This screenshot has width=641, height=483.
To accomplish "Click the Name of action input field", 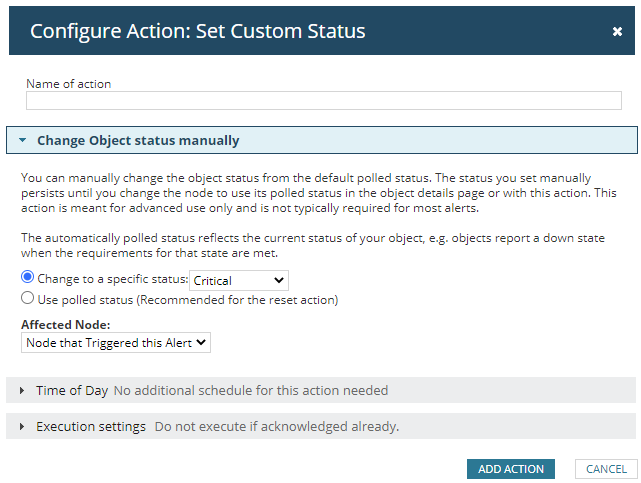I will pos(324,101).
